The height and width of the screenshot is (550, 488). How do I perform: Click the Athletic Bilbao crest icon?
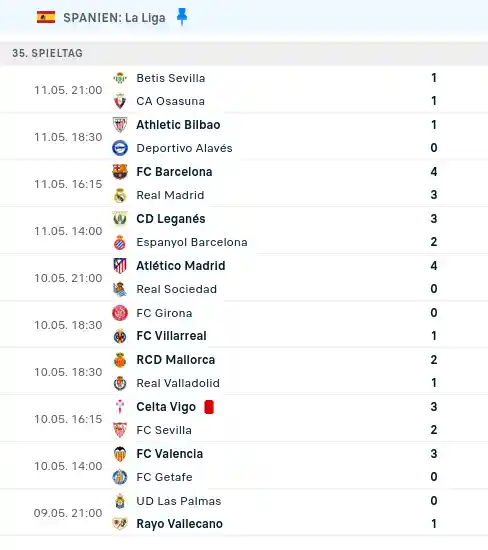click(x=120, y=125)
